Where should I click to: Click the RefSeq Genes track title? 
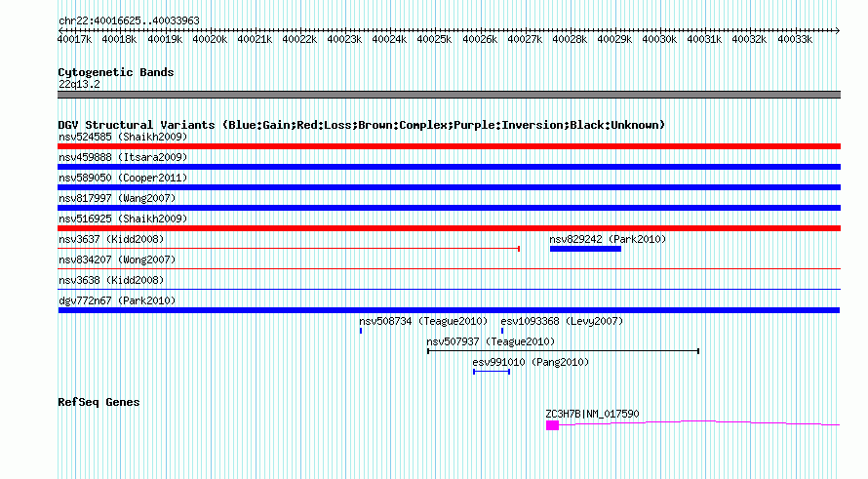pyautogui.click(x=99, y=403)
